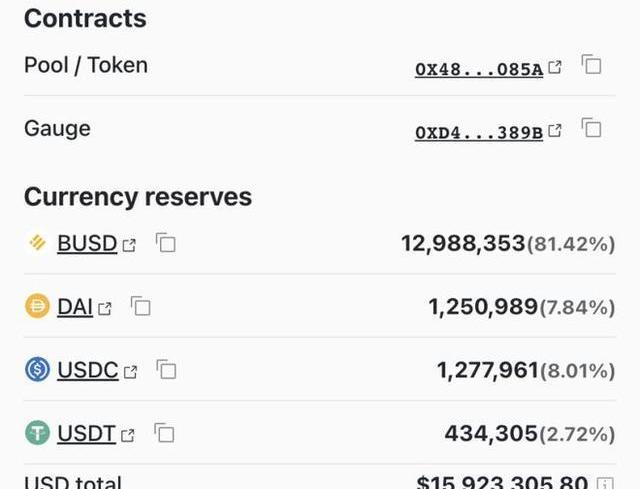Viewport: 640px width, 489px height.
Task: Copy the BUSD token address
Action: pyautogui.click(x=166, y=243)
